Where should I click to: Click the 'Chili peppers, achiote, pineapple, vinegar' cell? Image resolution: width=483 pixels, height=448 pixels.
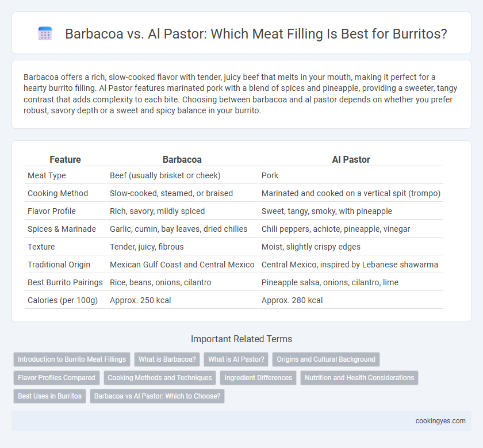point(351,229)
